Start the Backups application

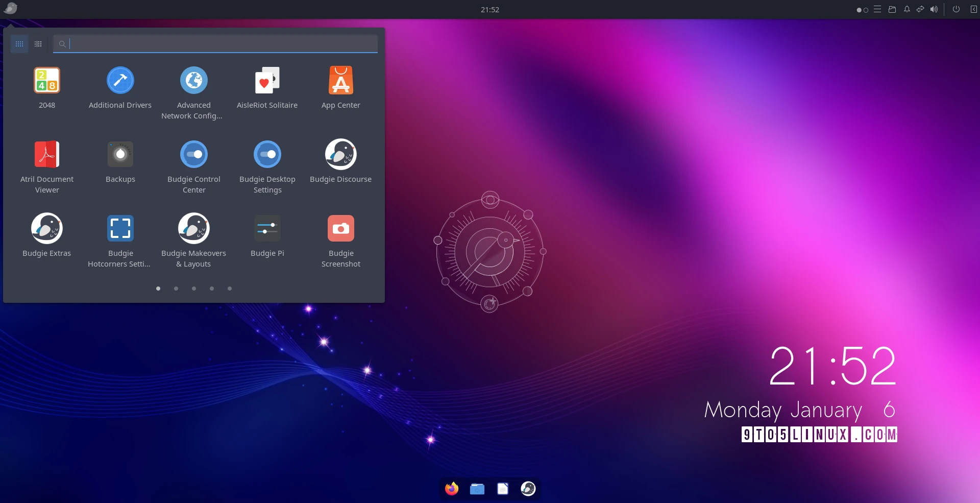click(120, 155)
